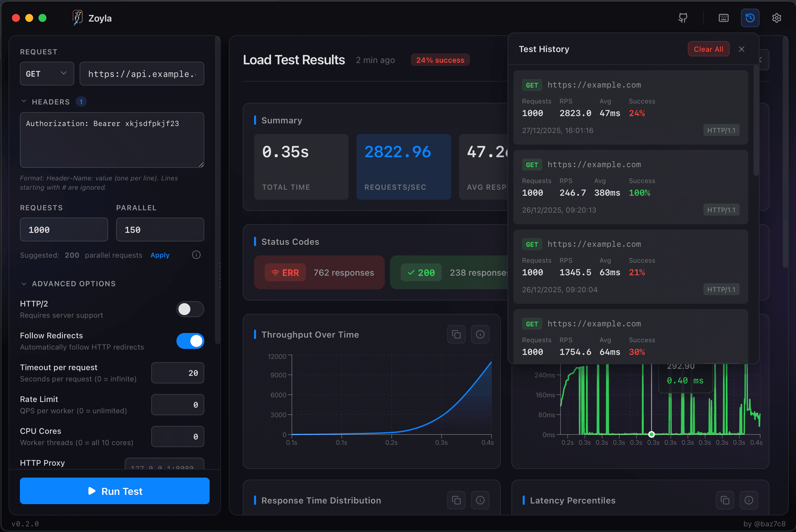Enable the HTTP/2 toggle

click(x=190, y=309)
